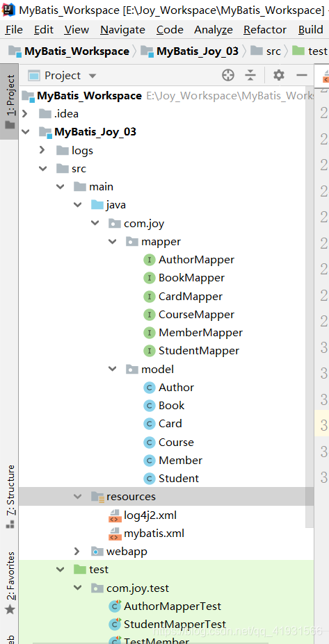Open the Refactor menu
This screenshot has width=329, height=644.
265,30
